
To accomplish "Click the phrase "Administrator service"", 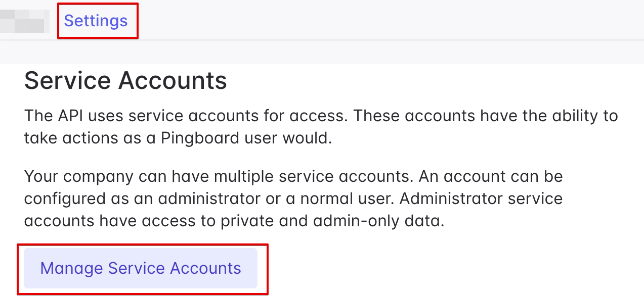I will (x=481, y=199).
